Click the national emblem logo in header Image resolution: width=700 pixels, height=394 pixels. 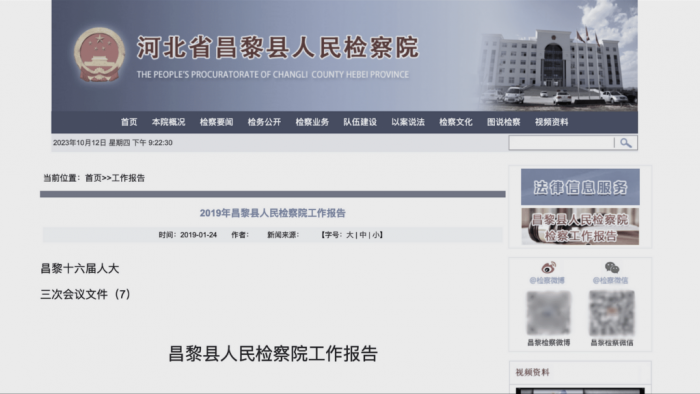coord(99,54)
